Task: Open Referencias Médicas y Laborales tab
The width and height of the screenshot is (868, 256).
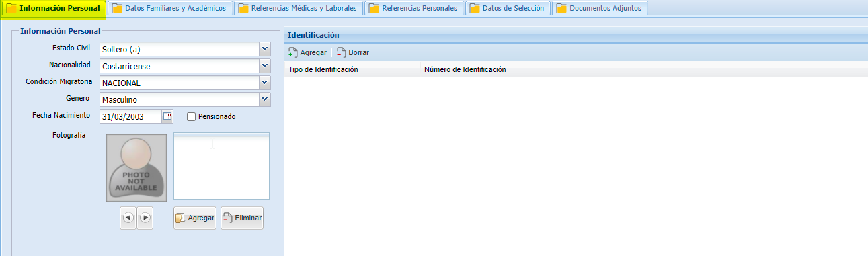Action: (299, 8)
